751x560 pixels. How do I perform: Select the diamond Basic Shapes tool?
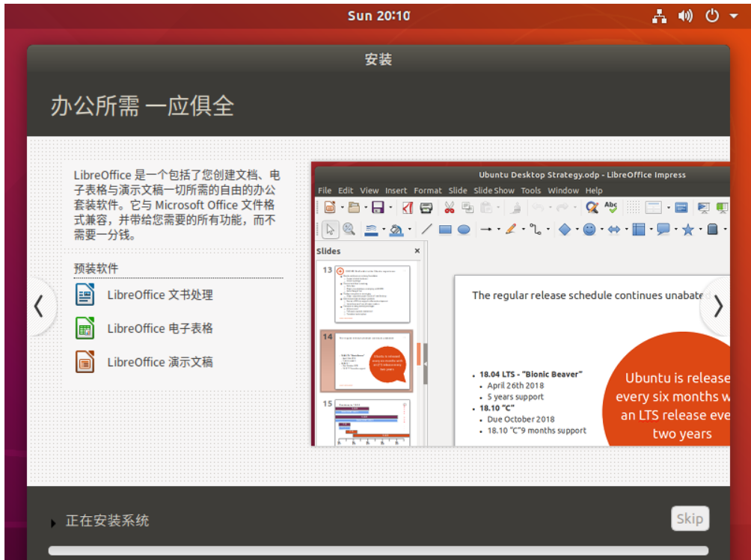(565, 230)
